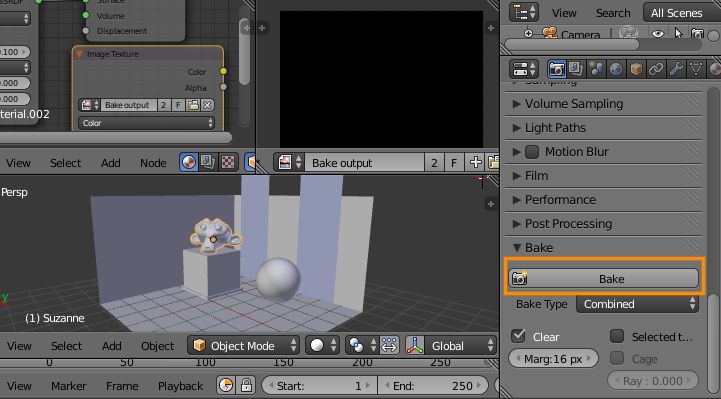Viewport: 721px width, 399px height.
Task: Open Object Mode dropdown
Action: pos(243,345)
